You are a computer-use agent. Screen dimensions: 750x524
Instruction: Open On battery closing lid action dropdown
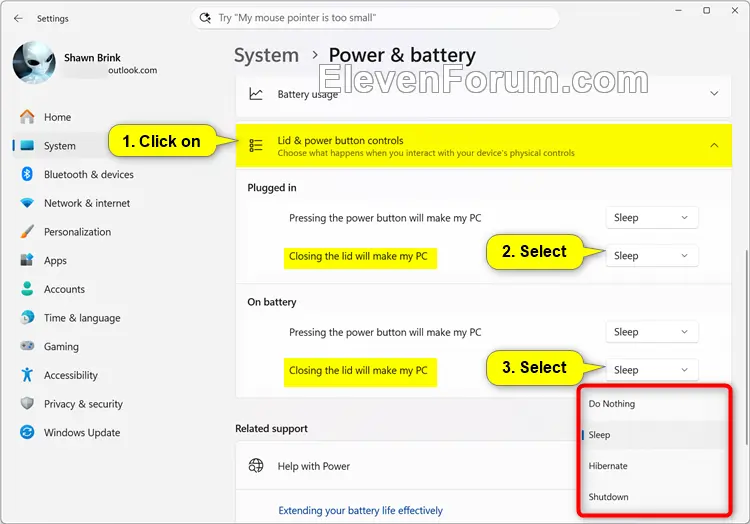(x=651, y=370)
